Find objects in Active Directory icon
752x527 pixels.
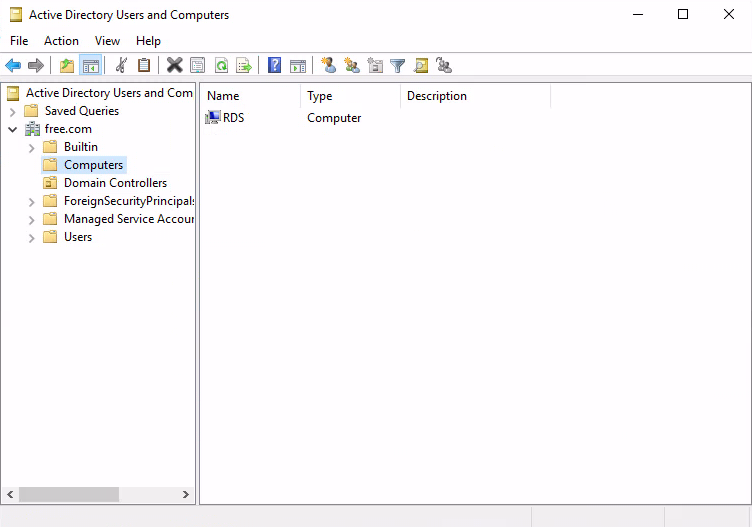pyautogui.click(x=421, y=65)
